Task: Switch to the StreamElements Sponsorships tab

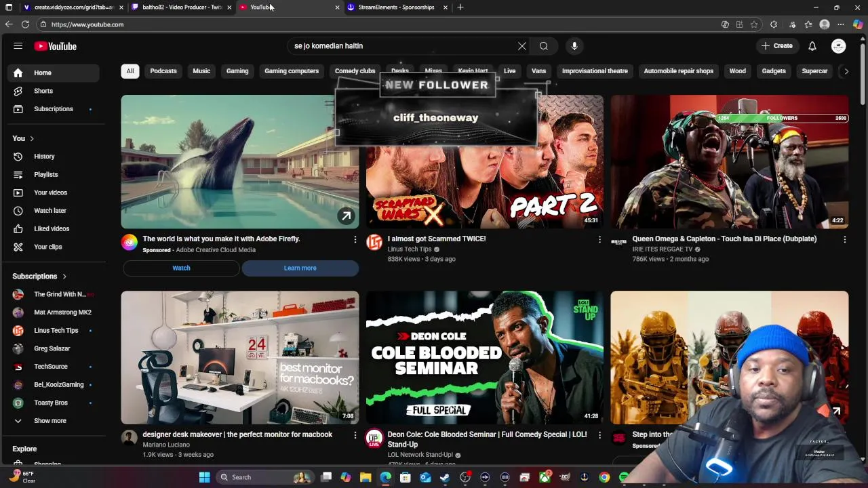Action: point(396,7)
